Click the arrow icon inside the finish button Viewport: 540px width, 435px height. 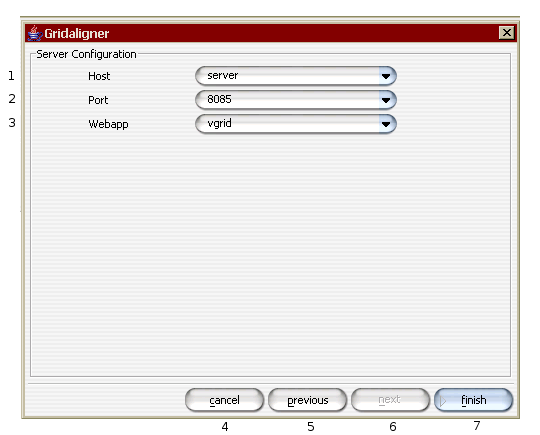tap(443, 401)
